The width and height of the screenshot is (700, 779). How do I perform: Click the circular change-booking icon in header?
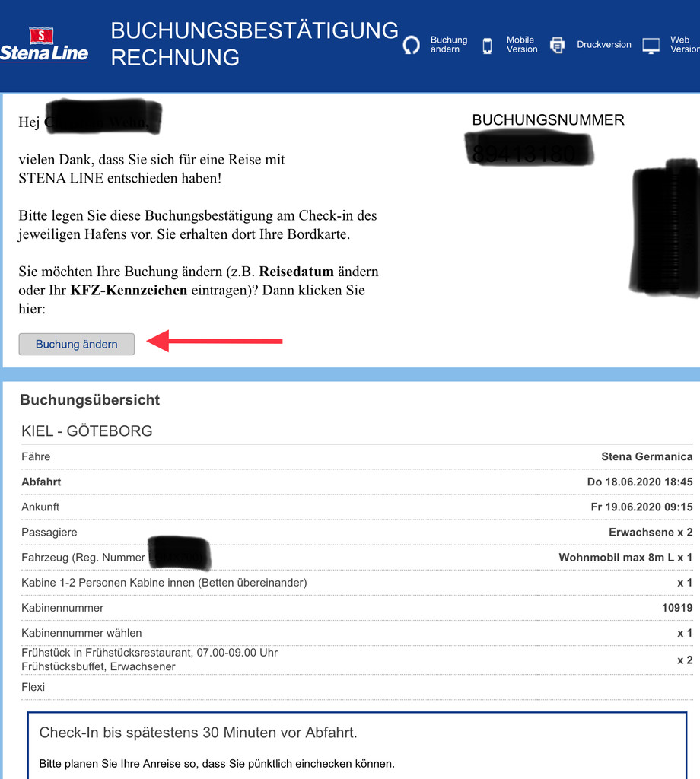pyautogui.click(x=412, y=45)
